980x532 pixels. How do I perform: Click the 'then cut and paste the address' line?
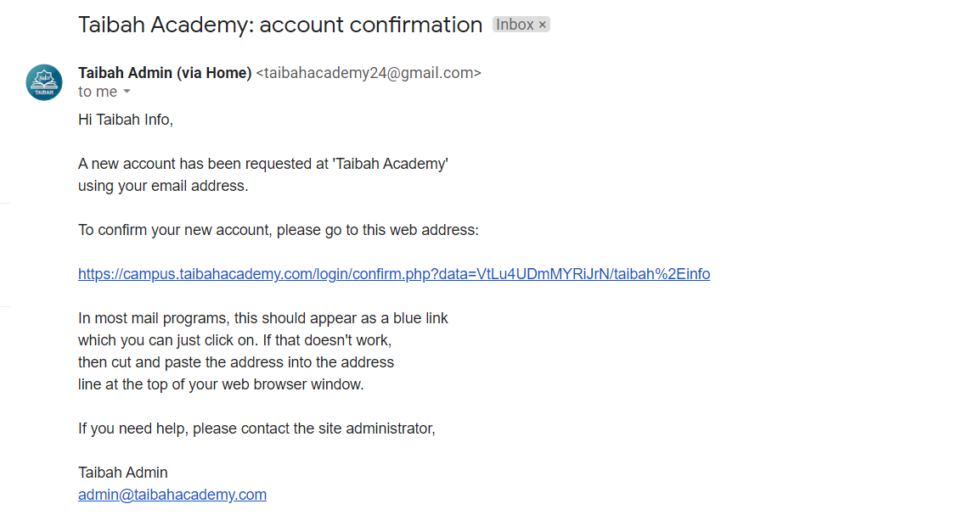point(236,362)
